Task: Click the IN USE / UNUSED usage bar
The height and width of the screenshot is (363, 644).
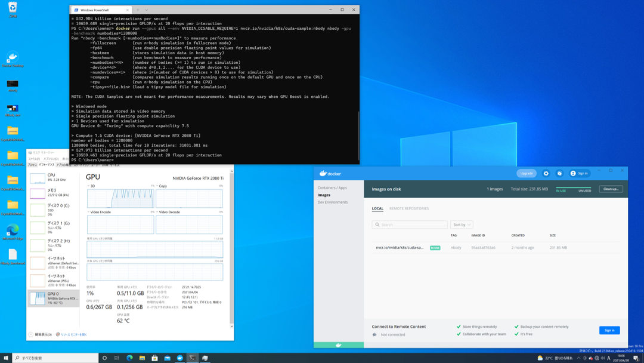Action: tap(574, 189)
